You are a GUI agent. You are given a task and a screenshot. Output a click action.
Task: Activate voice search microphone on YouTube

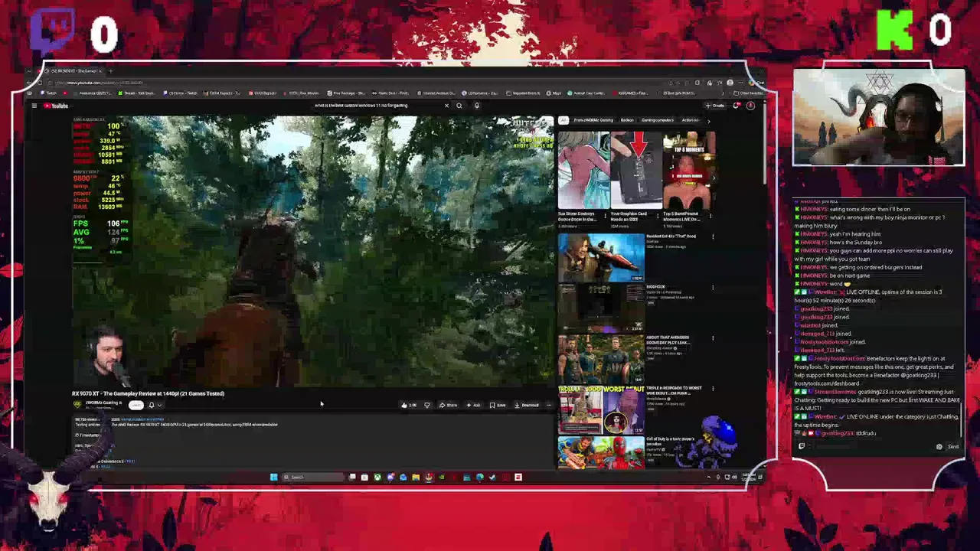(477, 106)
